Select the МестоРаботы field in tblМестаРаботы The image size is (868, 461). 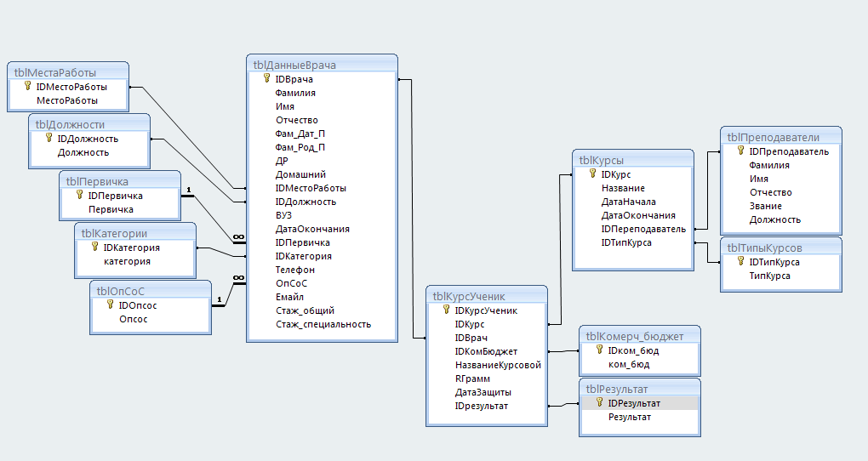[68, 100]
